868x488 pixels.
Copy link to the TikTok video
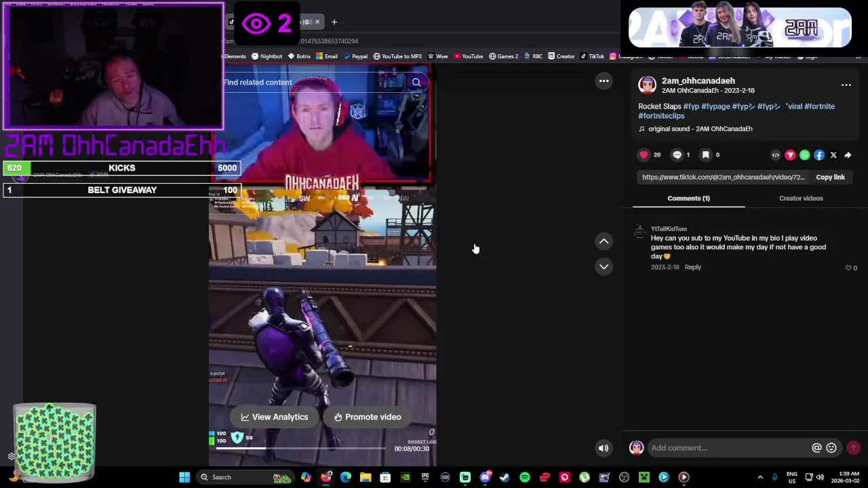pyautogui.click(x=830, y=177)
